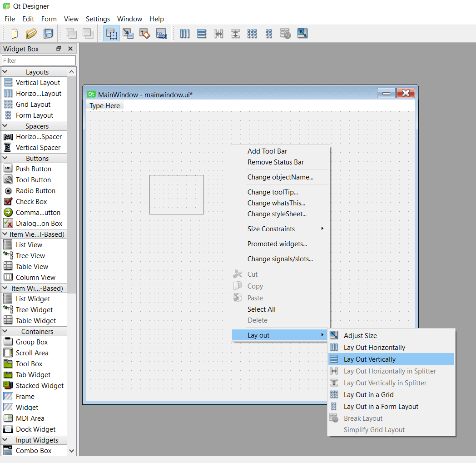This screenshot has height=463, width=476.
Task: Choose Remove Status Bar
Action: 281,162
